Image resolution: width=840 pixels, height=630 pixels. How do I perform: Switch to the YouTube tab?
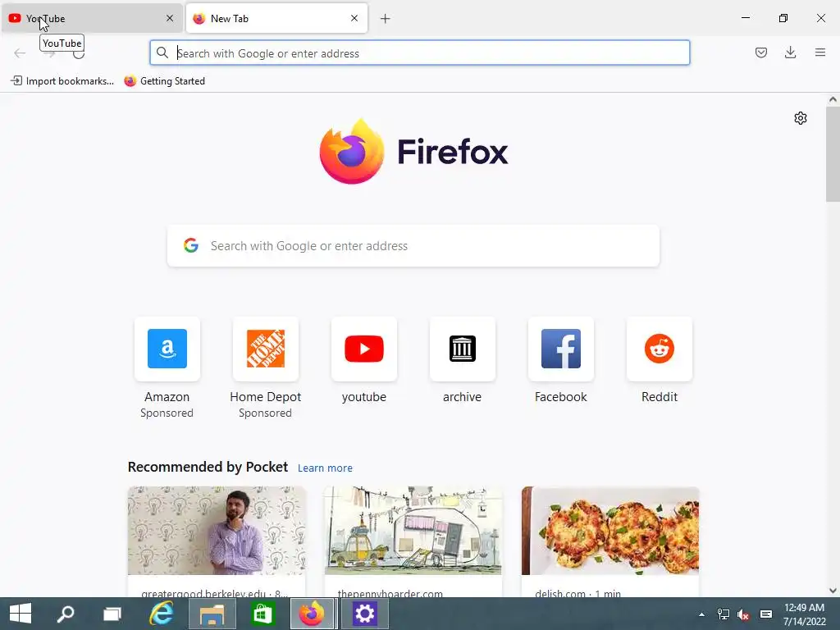pos(91,18)
